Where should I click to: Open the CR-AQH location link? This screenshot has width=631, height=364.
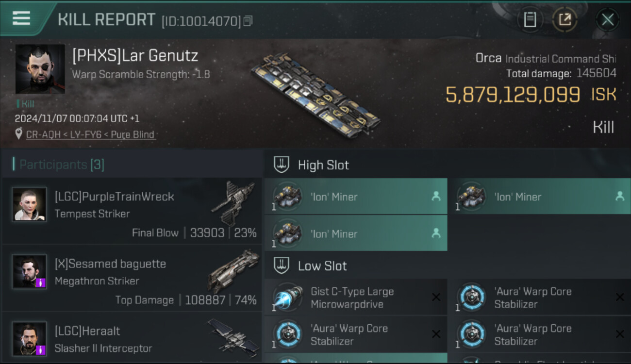pos(39,134)
